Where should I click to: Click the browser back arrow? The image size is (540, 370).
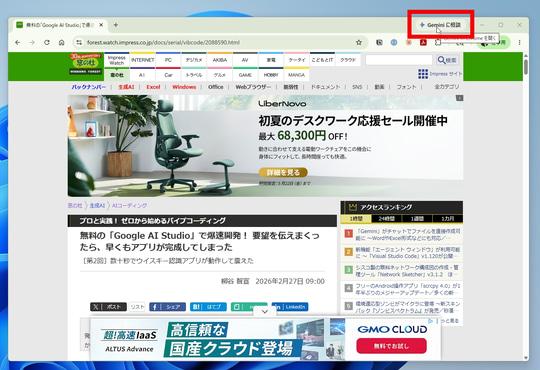(18, 42)
